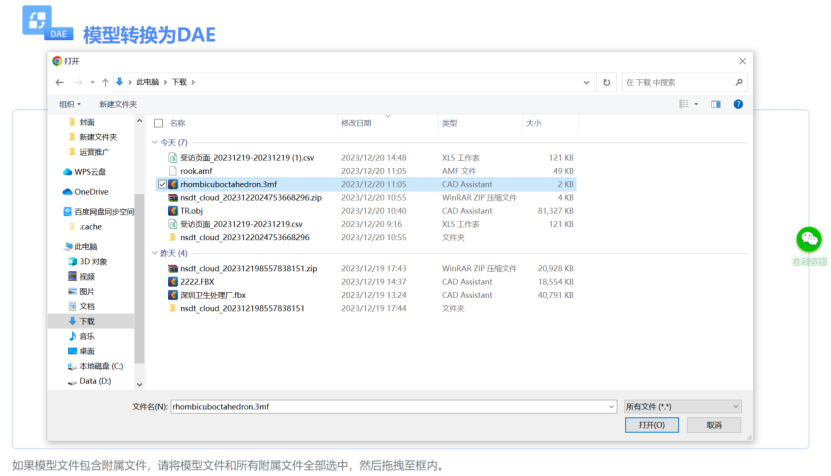The width and height of the screenshot is (831, 476).
Task: Click 新建文件夹 button
Action: pyautogui.click(x=118, y=104)
